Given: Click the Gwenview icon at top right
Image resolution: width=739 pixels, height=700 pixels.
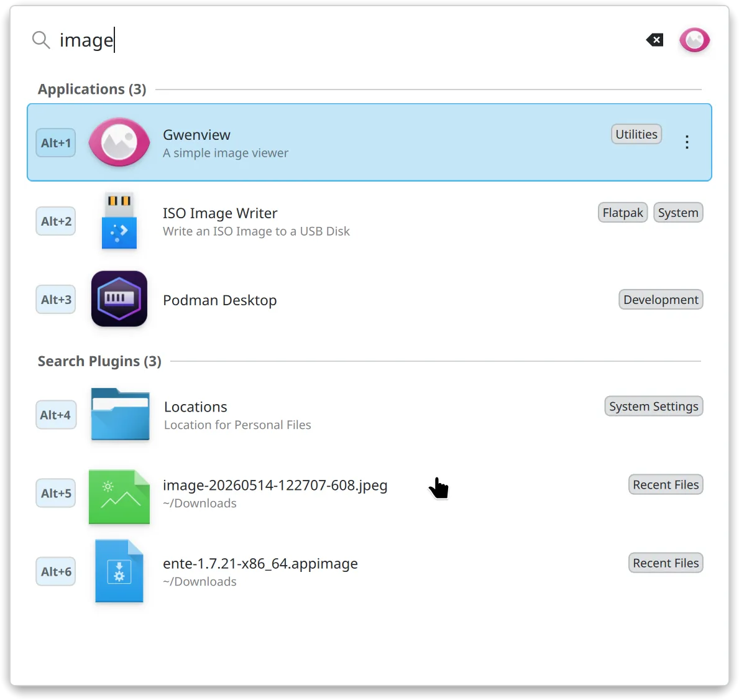Looking at the screenshot, I should click(x=694, y=40).
